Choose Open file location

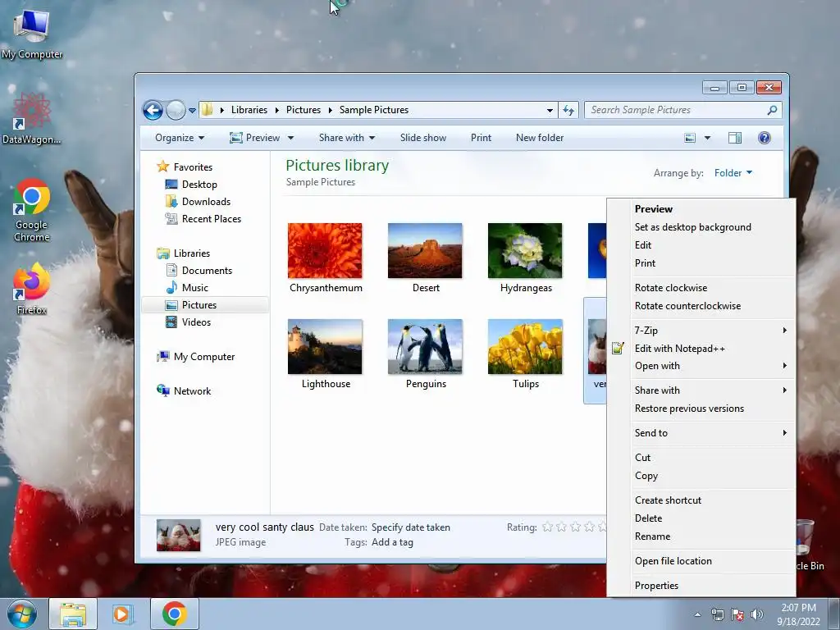[701, 561]
